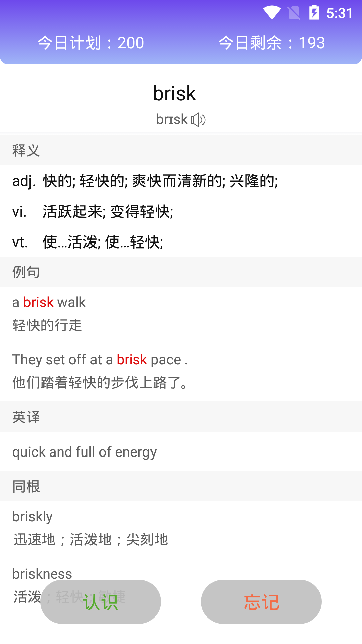Collapse the 例句 section
The height and width of the screenshot is (644, 362).
click(26, 272)
